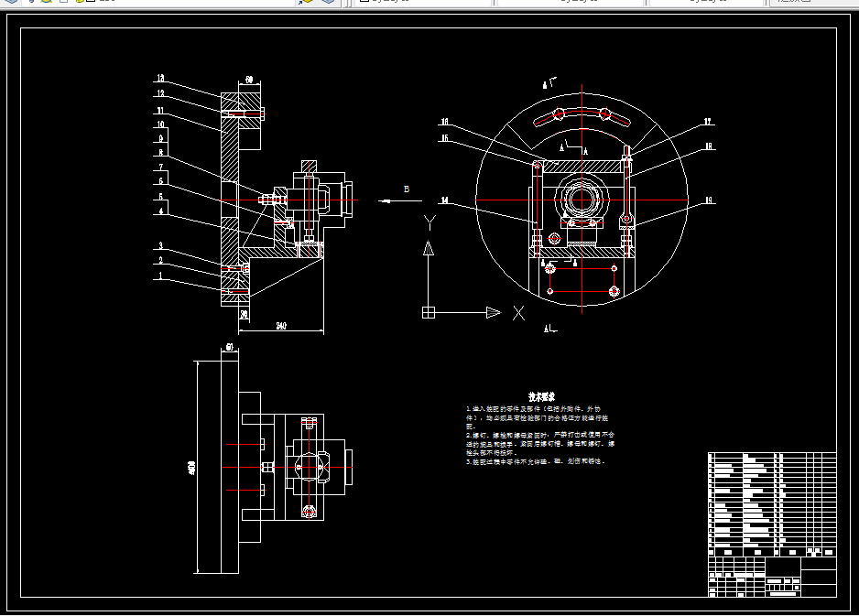Pick the 60 dimension above the bottom plan view
The image size is (859, 616).
pos(230,347)
